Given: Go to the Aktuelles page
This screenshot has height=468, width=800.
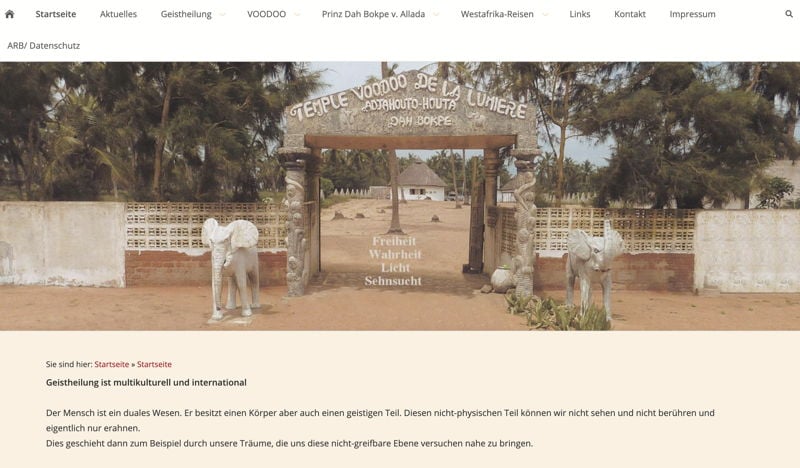Looking at the screenshot, I should (x=118, y=14).
